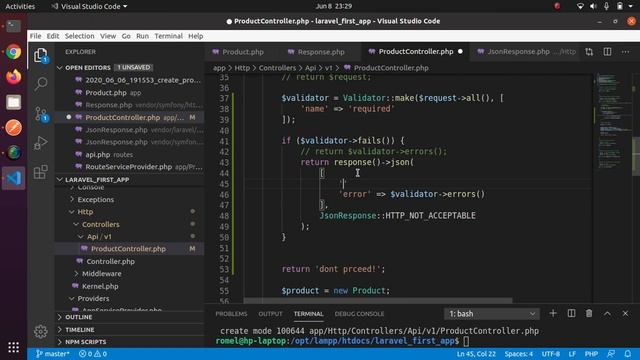Kill the terminal with trash icon
640x360 pixels.
click(x=589, y=313)
